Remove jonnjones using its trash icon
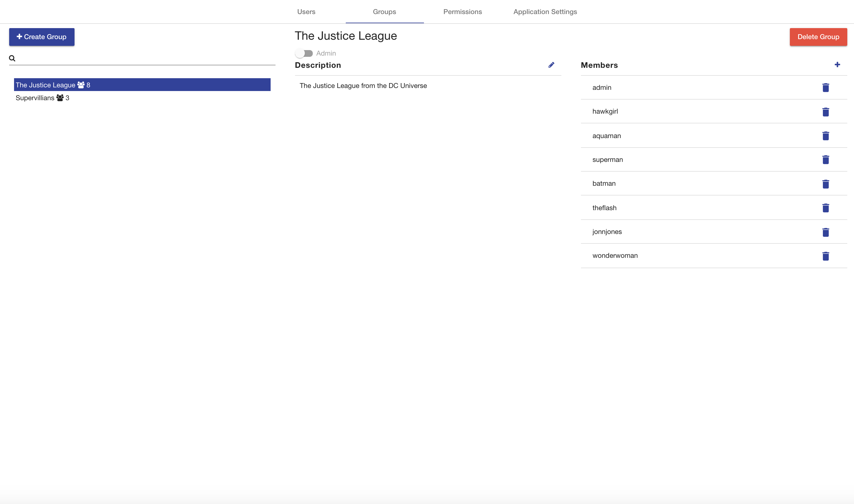854x504 pixels. click(x=826, y=232)
